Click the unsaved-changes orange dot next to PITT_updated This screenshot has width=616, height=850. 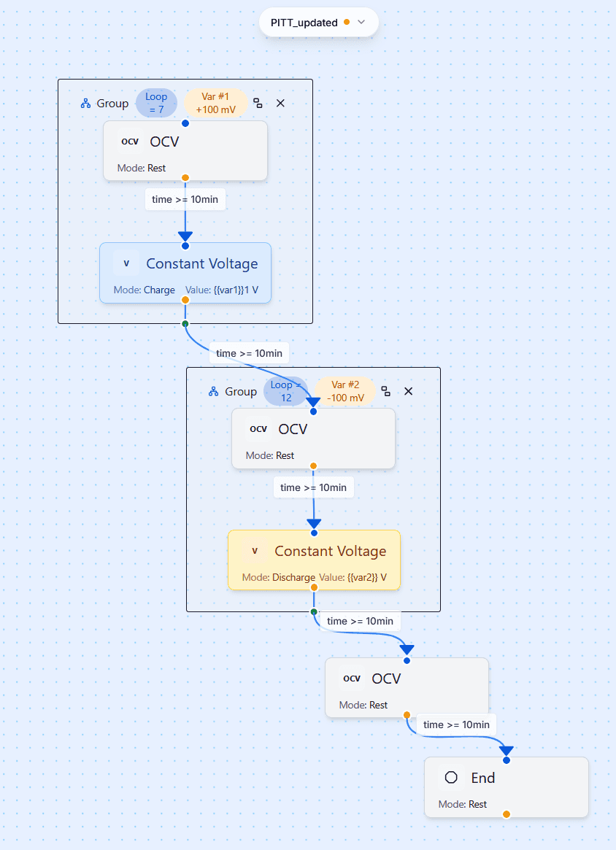tap(347, 23)
